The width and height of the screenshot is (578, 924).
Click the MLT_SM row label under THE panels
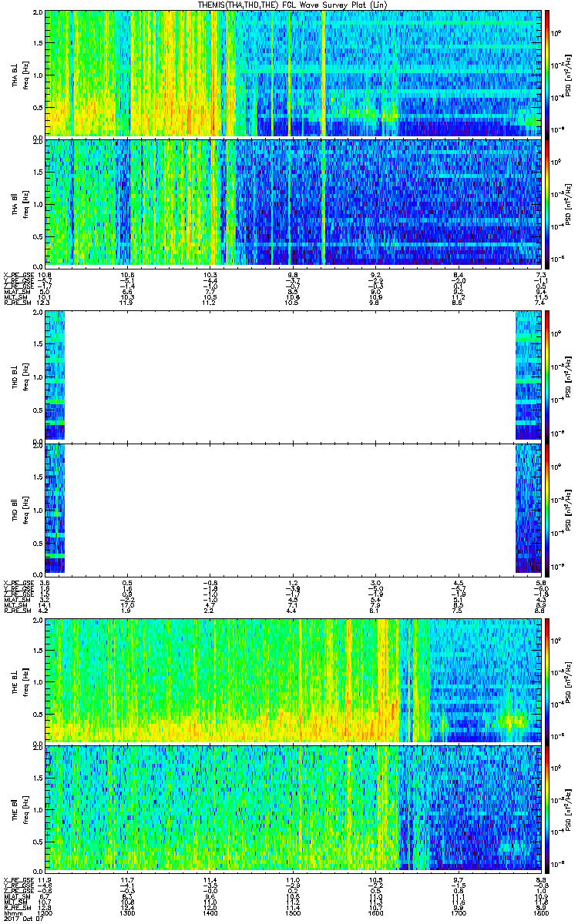15,902
